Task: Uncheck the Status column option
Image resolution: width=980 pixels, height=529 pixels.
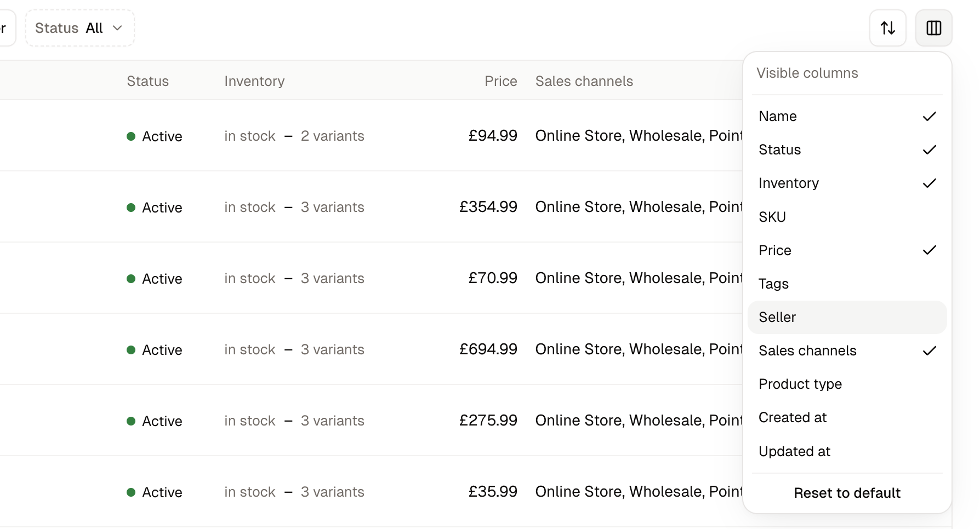Action: click(x=847, y=150)
